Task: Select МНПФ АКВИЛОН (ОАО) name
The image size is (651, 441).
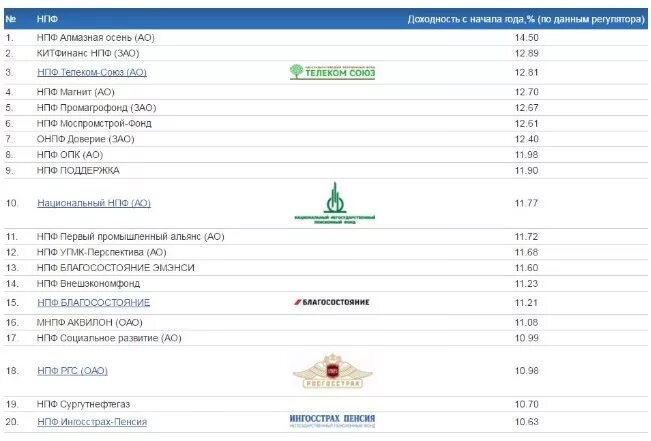Action: [x=90, y=322]
